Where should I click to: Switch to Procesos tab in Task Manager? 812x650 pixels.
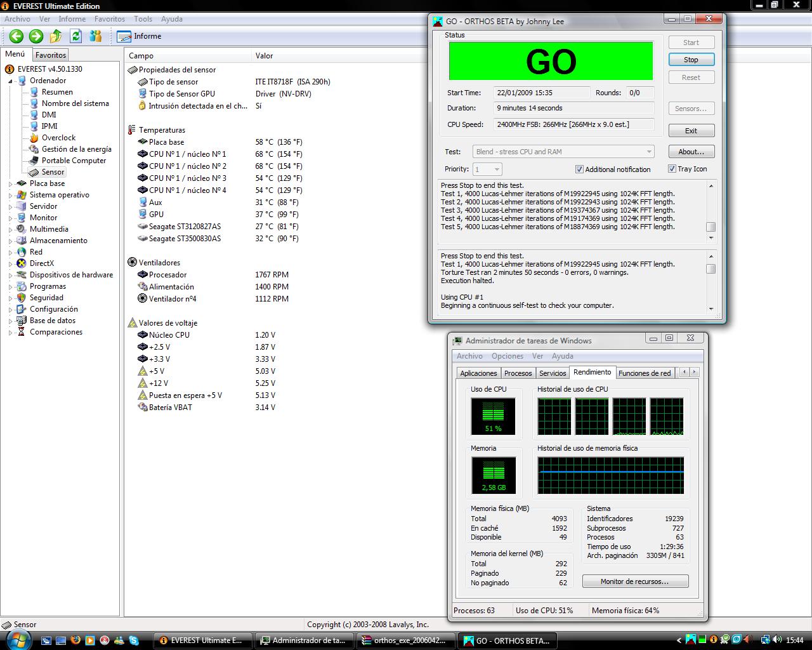(518, 373)
